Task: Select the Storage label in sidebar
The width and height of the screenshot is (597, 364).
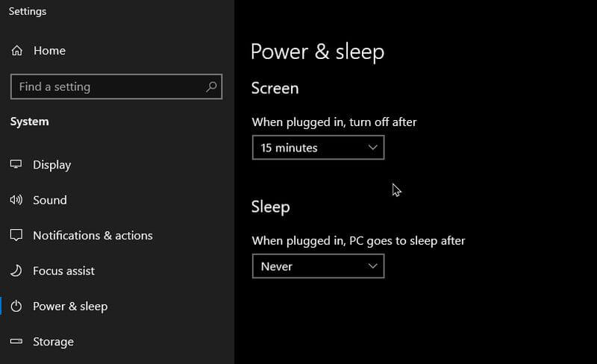Action: [x=54, y=342]
